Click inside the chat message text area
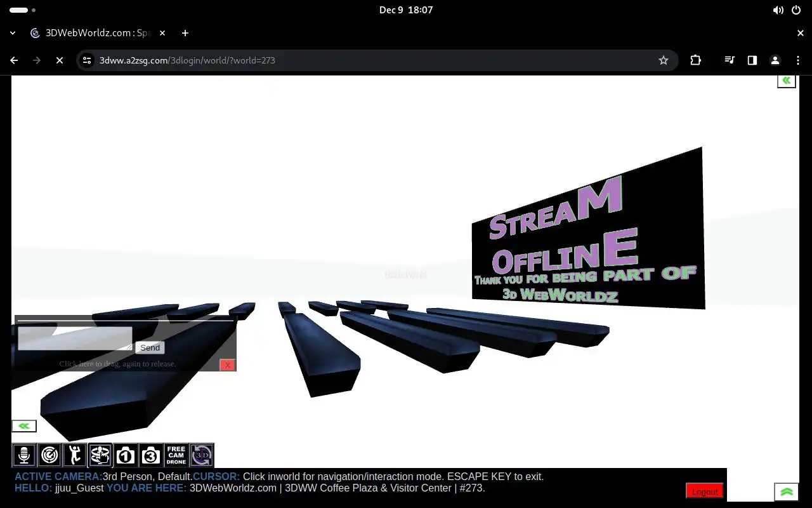The height and width of the screenshot is (508, 812). [x=75, y=338]
